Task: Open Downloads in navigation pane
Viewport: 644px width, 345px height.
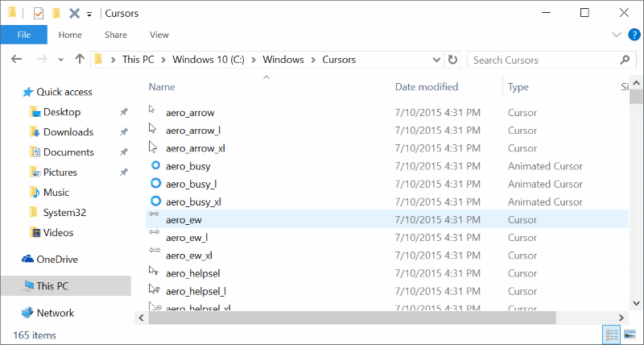Action: (x=68, y=132)
